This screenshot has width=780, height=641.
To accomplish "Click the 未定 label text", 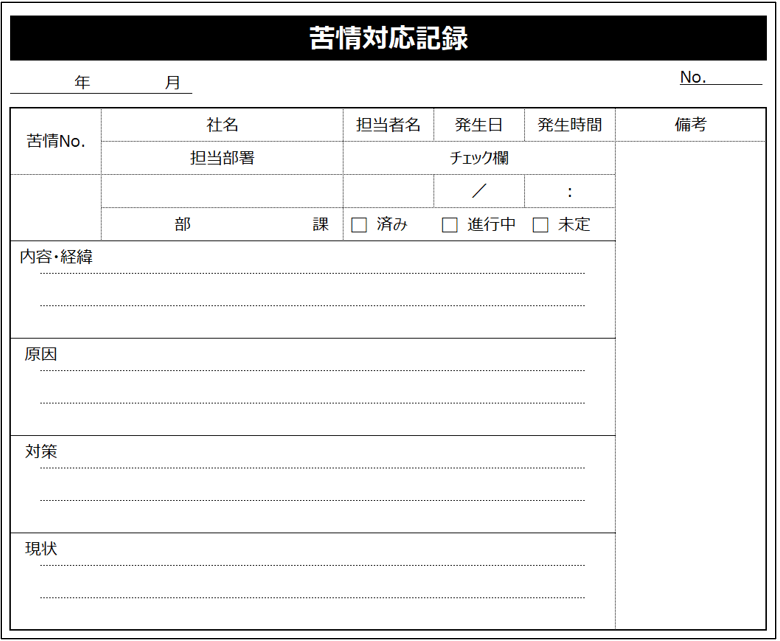I will (x=574, y=225).
